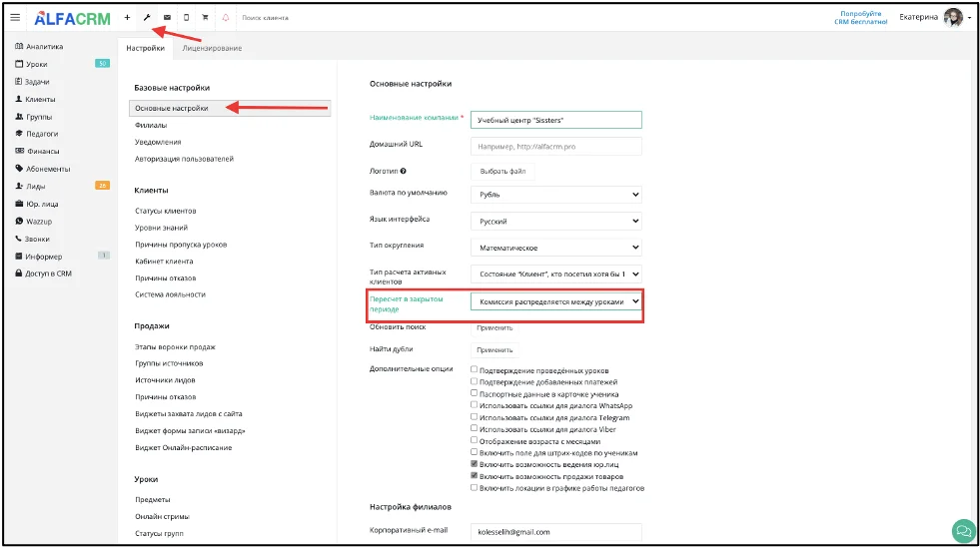Enable Подтверждение добавленных платежей checkbox
980x549 pixels.
474,381
